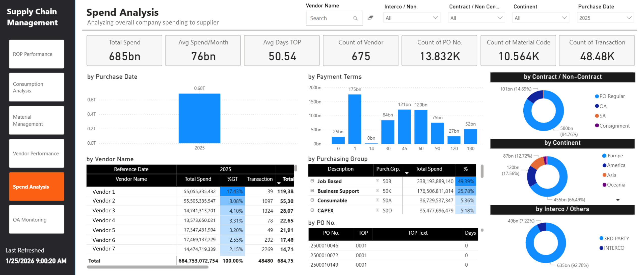Screen dimensions: 644x275
Task: Open the Purchase Date 2025 dropdown
Action: coord(605,18)
